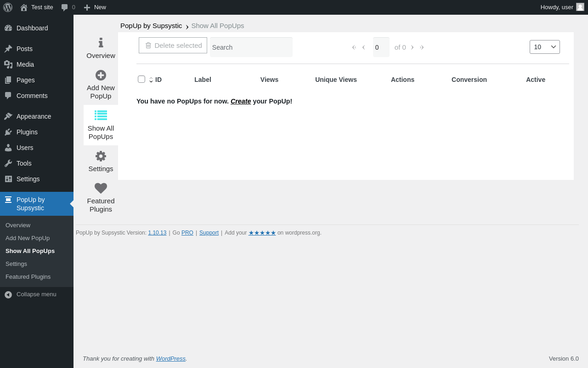588x368 pixels.
Task: Click the Overview info icon
Action: tap(101, 43)
